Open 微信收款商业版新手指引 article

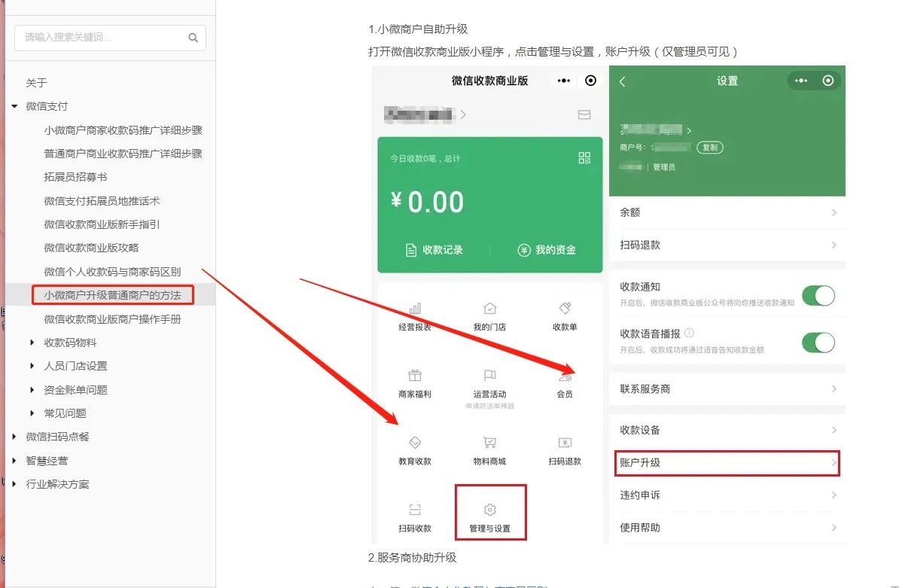click(x=102, y=224)
